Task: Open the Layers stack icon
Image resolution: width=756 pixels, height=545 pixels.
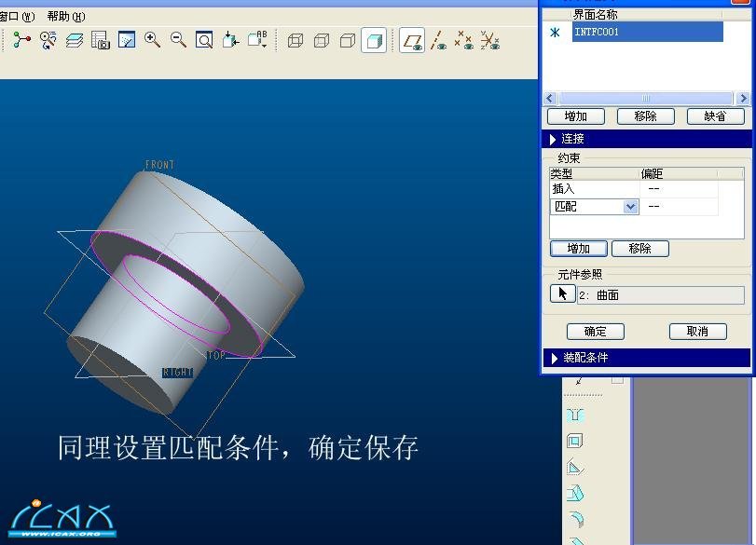Action: (x=75, y=40)
